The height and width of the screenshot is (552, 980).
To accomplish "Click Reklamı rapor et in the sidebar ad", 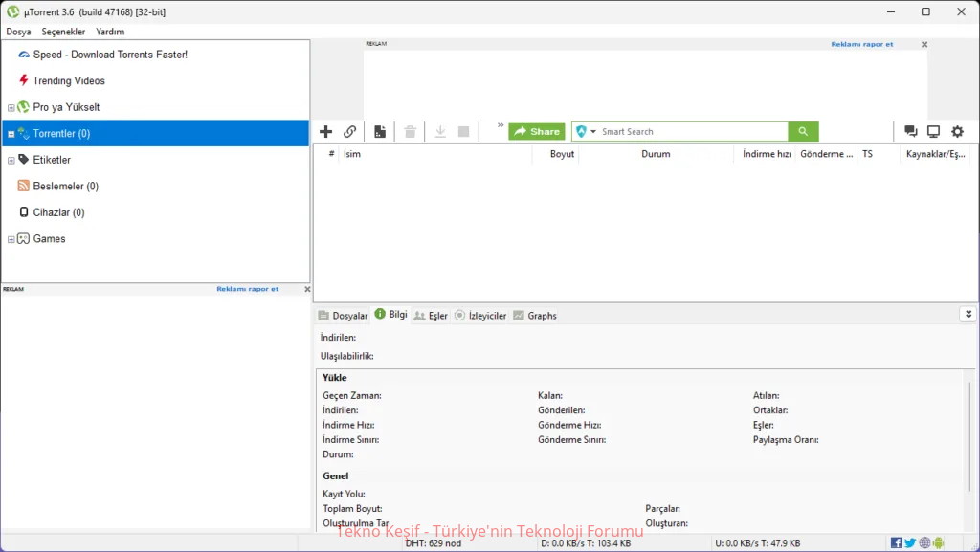I will click(x=248, y=289).
